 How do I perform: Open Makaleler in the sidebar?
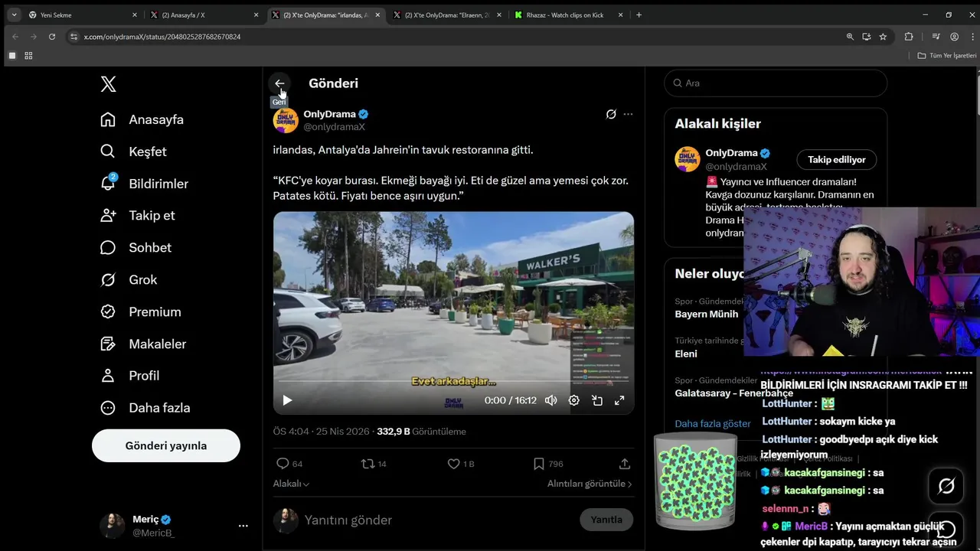pos(143,344)
